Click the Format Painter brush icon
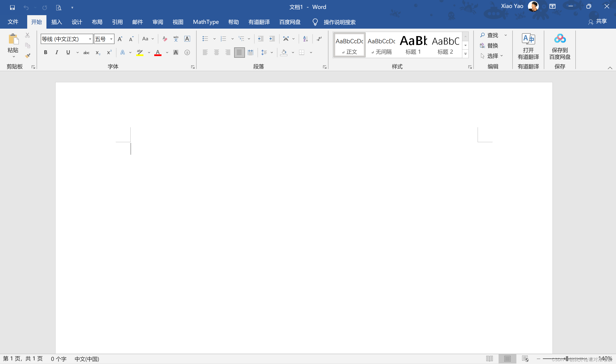 28,56
